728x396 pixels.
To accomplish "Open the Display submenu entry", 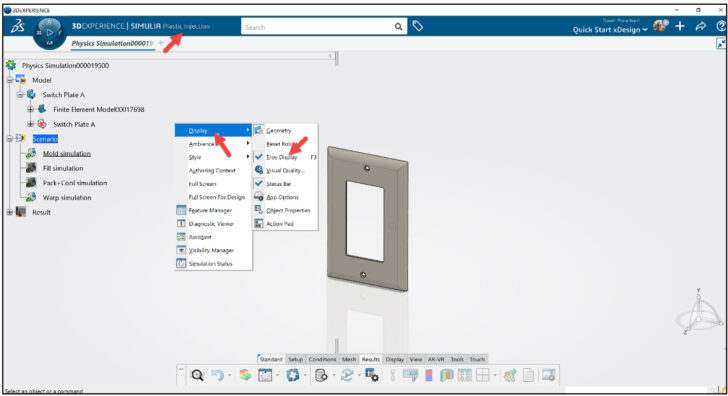I will click(214, 130).
